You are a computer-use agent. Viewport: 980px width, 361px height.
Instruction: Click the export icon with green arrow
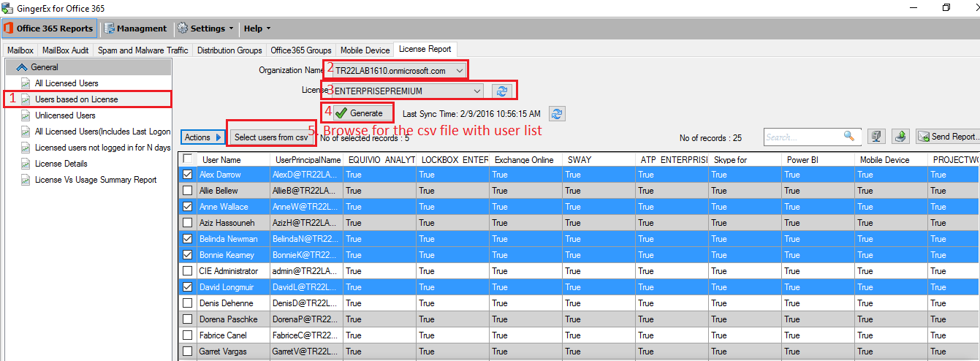coord(902,137)
